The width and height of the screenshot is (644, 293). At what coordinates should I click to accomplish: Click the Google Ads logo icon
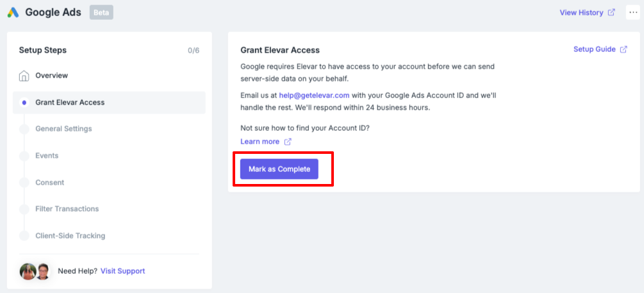(13, 12)
